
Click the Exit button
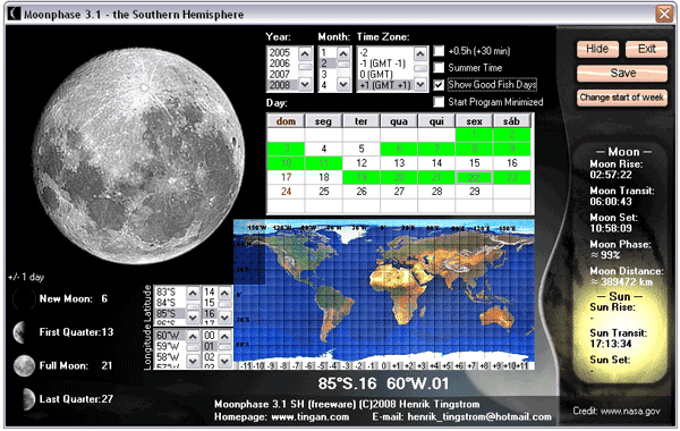click(x=646, y=49)
